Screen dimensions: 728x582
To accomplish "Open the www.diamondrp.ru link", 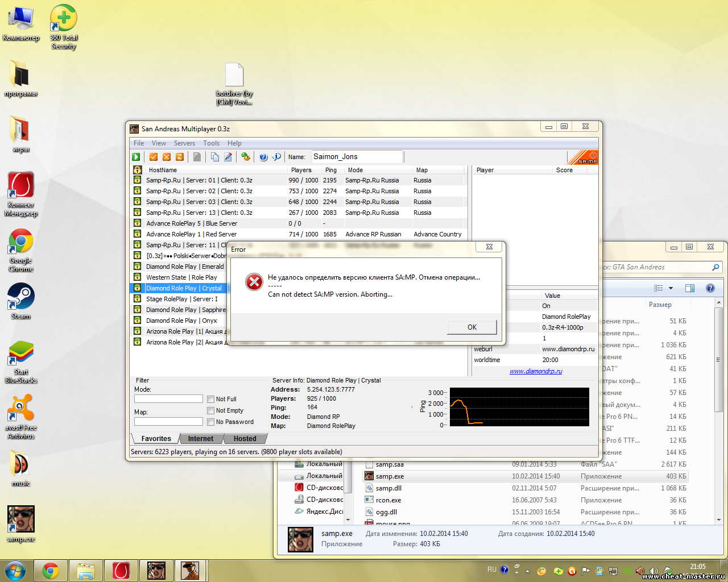I will pyautogui.click(x=535, y=371).
